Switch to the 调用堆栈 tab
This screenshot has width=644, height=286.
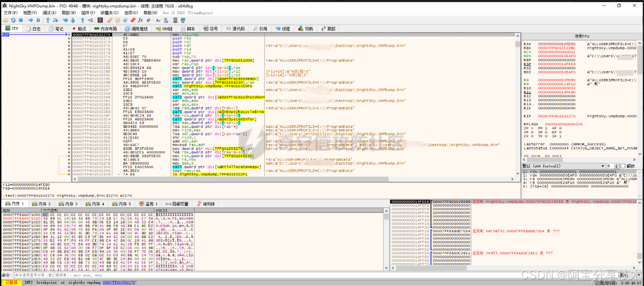(x=136, y=29)
